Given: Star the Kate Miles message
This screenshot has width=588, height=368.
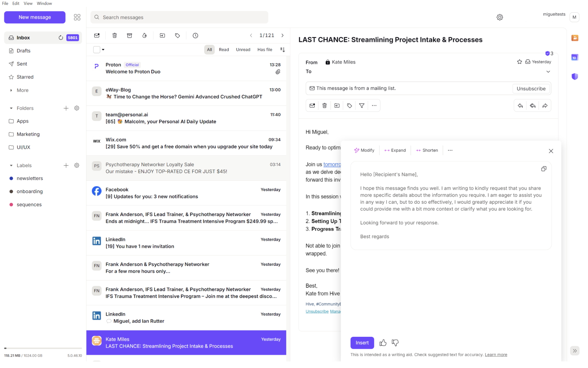Looking at the screenshot, I should click(x=520, y=62).
